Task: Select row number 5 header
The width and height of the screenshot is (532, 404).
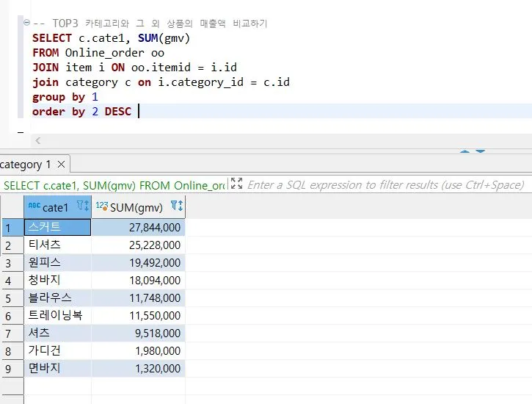Action: coord(12,298)
